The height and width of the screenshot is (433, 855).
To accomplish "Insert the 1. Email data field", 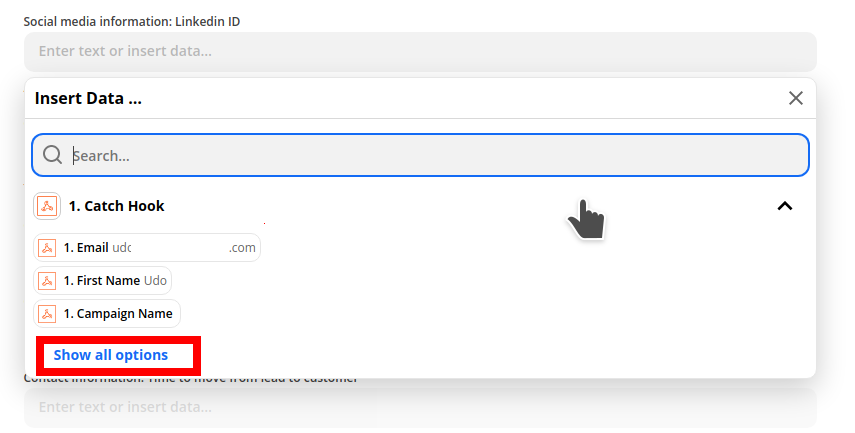I will [x=147, y=248].
